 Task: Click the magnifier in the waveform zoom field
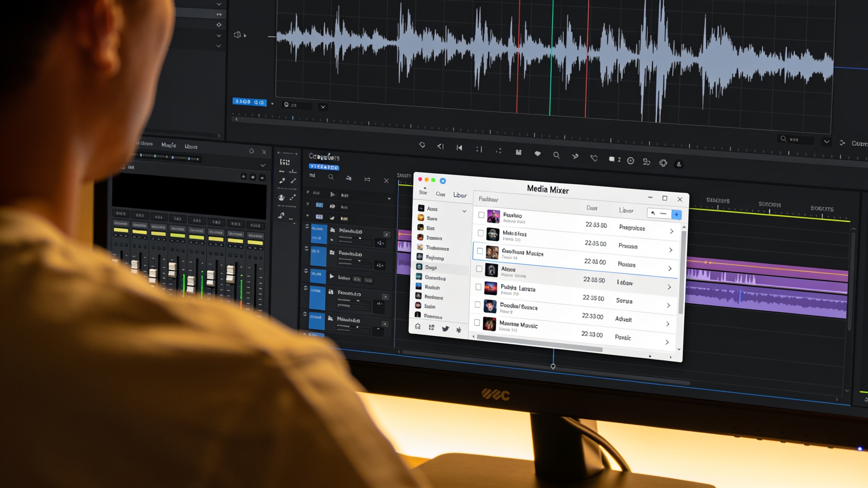click(x=287, y=105)
